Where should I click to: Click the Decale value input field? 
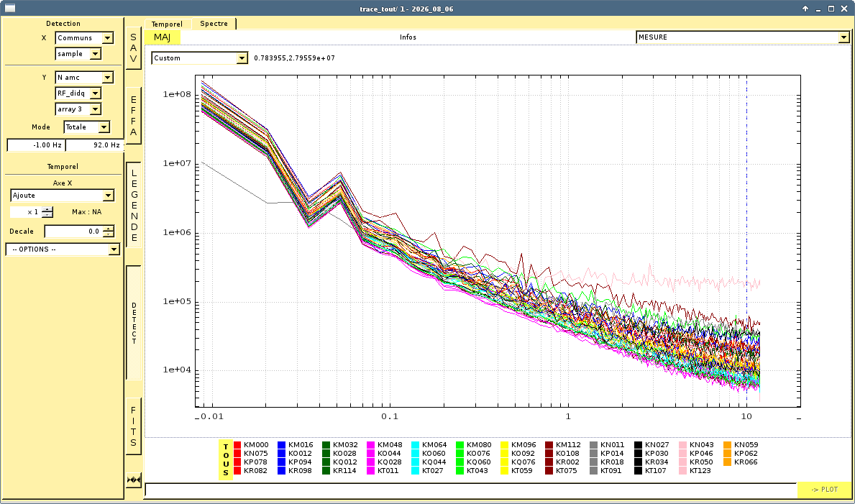73,232
